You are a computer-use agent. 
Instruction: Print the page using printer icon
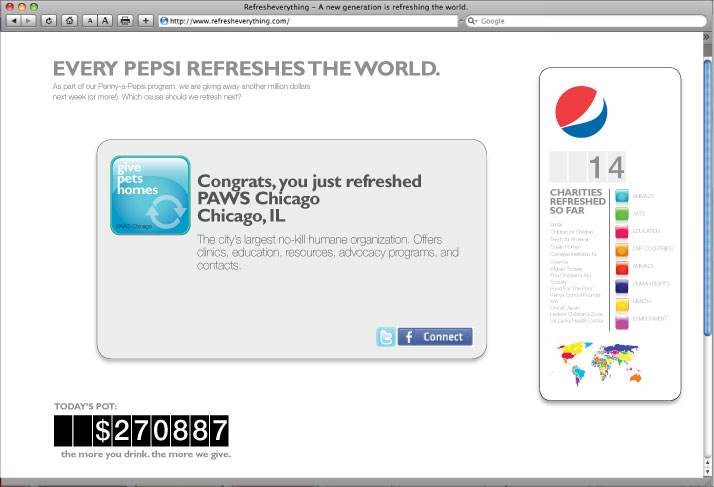coord(125,21)
